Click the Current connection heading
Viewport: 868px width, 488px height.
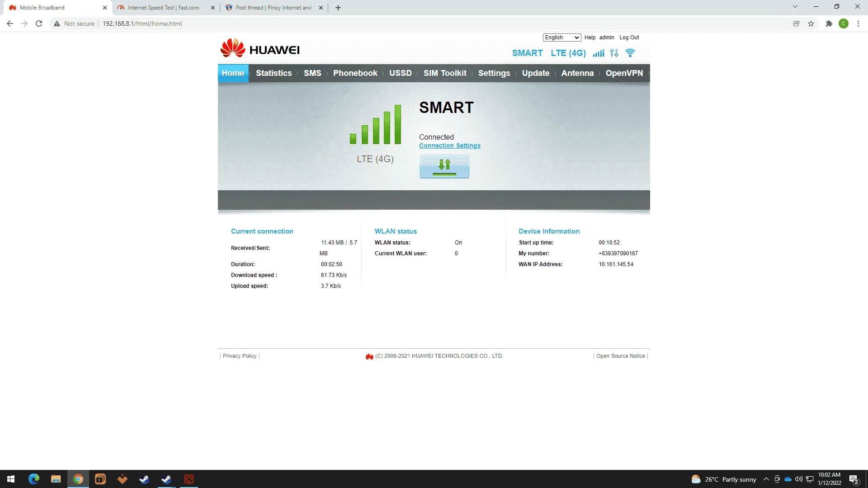pyautogui.click(x=262, y=231)
